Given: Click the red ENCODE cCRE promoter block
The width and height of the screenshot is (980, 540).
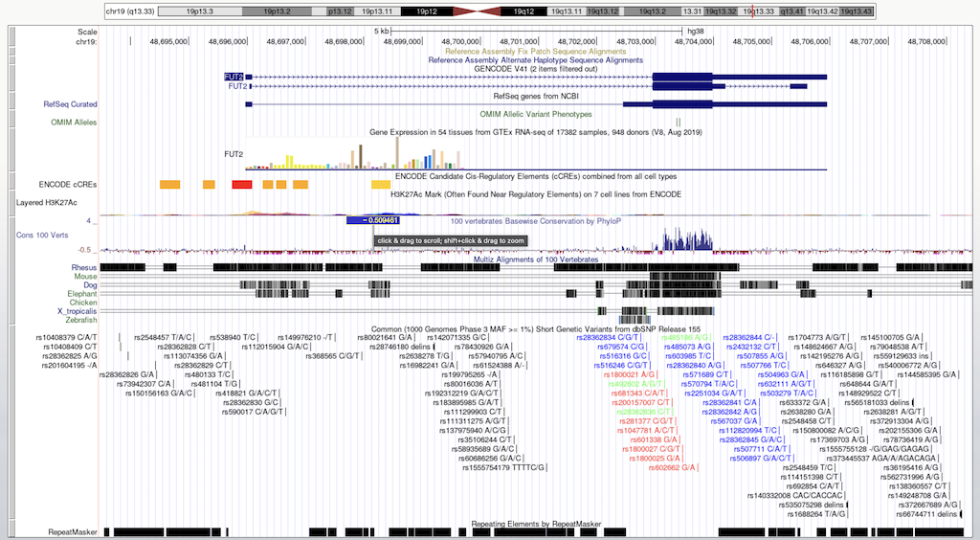Looking at the screenshot, I should [242, 183].
